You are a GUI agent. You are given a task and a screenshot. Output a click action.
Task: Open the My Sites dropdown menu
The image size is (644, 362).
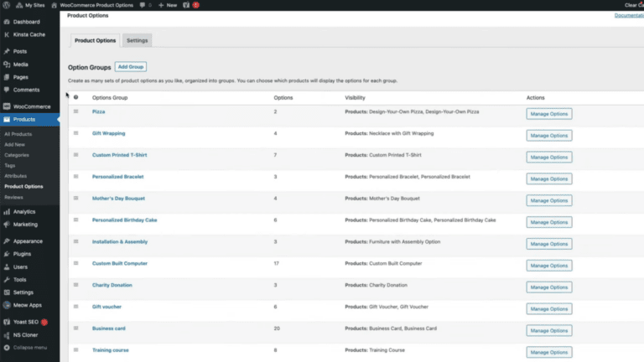coord(35,5)
